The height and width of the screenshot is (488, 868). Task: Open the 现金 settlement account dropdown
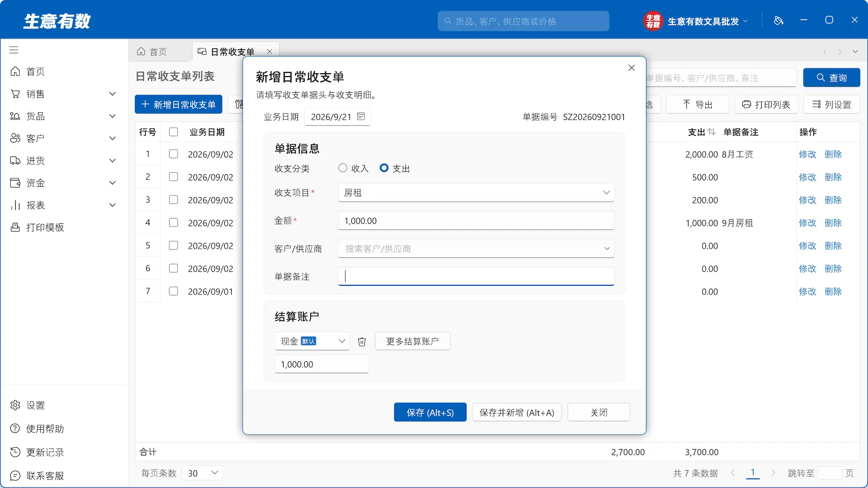(312, 341)
